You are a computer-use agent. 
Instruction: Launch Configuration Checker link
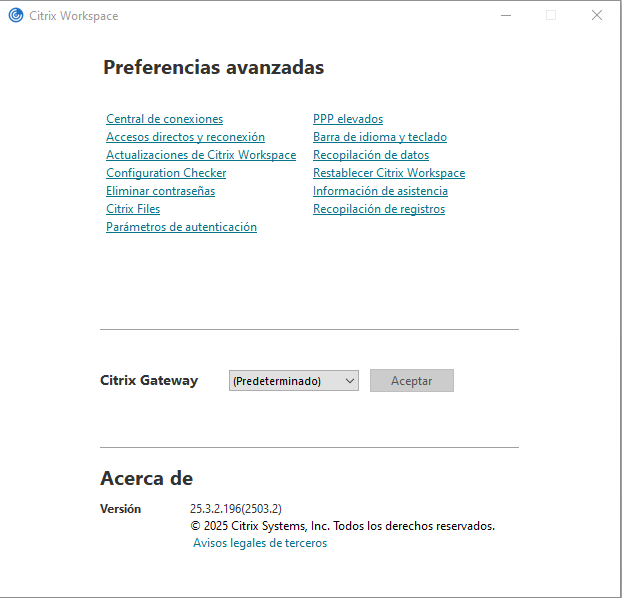[x=166, y=173]
